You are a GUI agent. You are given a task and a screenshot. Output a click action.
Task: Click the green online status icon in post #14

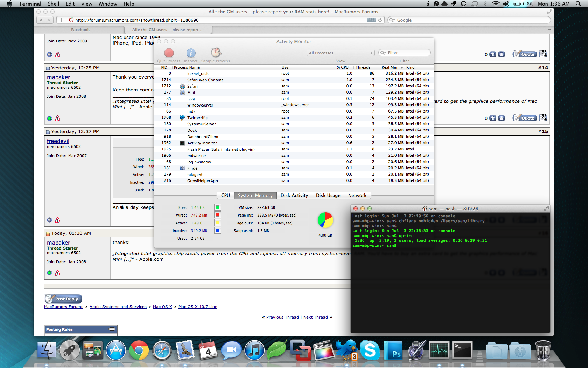tap(50, 118)
